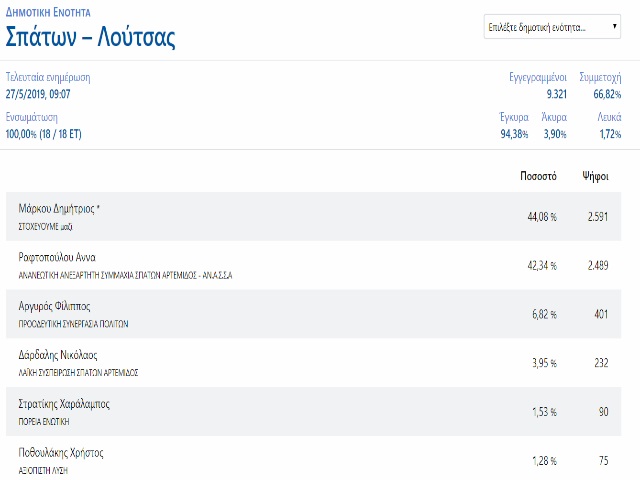
Task: Click the Τελευταία ενημέρωση timestamp
Action: coord(38,94)
